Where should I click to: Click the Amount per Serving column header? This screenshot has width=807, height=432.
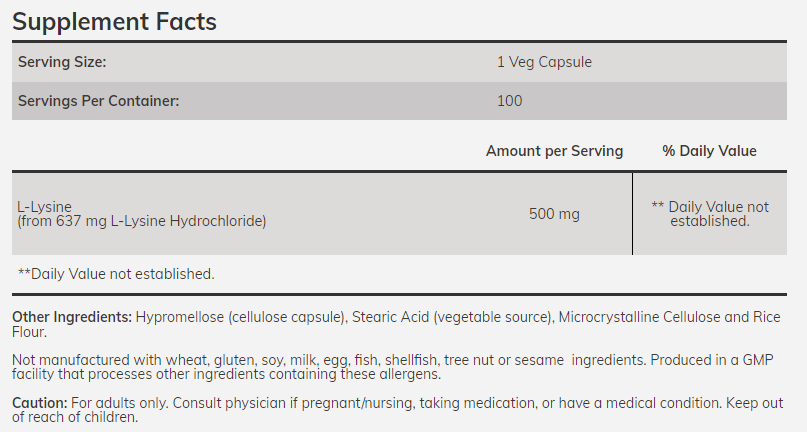point(554,151)
